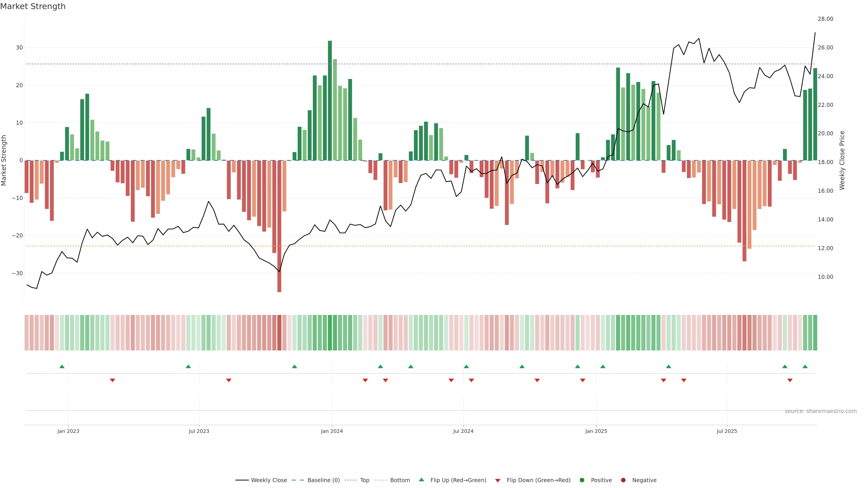This screenshot has height=488, width=868.
Task: Click the last green flip-up triangle marker
Action: (x=805, y=366)
